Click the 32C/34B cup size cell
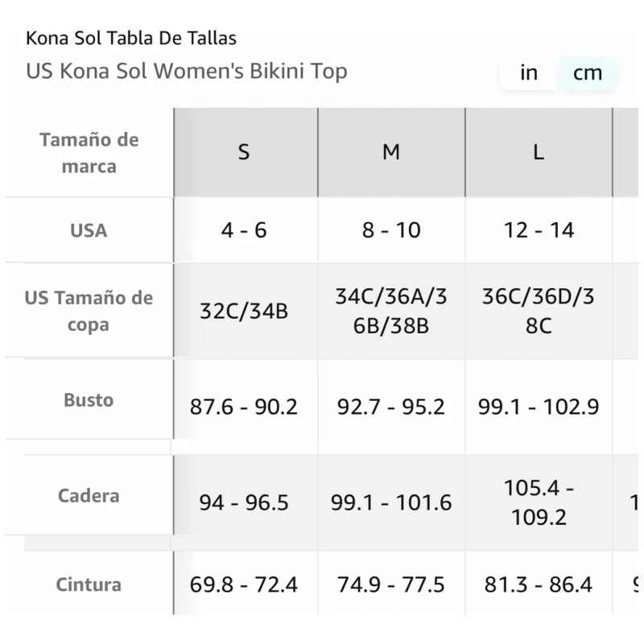 click(x=244, y=310)
